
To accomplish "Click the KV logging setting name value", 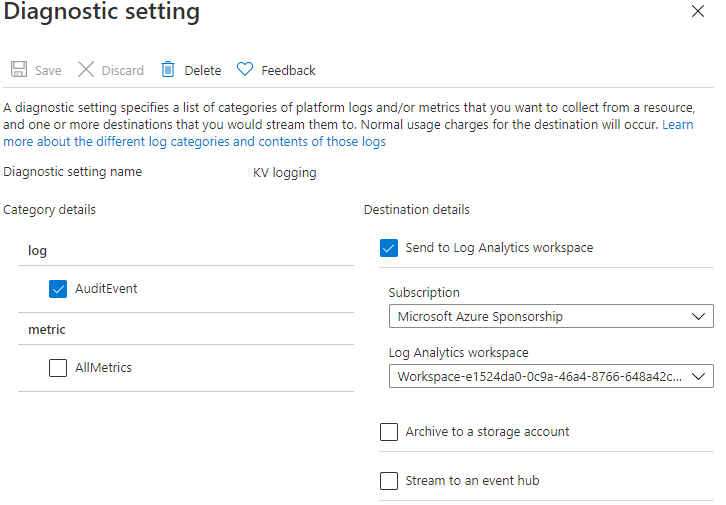I will [284, 173].
